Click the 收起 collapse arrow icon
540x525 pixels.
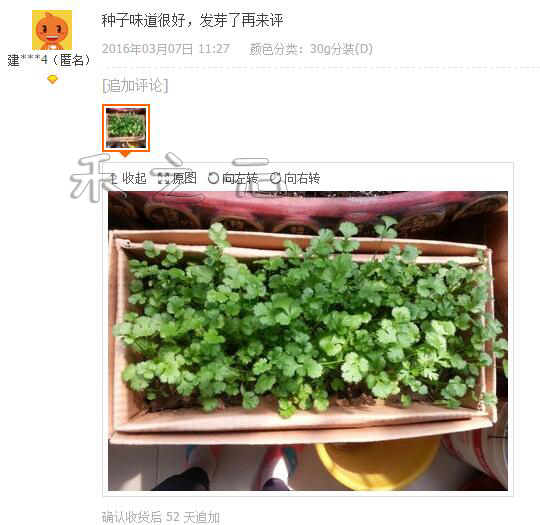click(113, 178)
